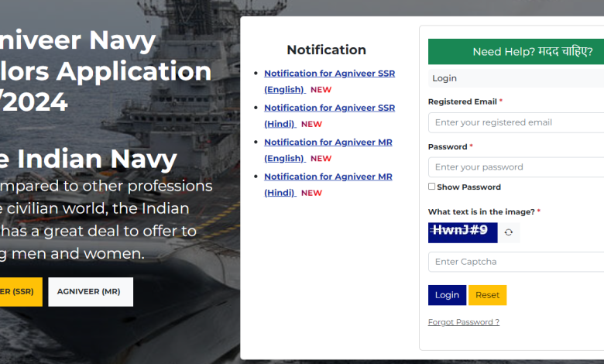
Task: Click the captcha image showing HwnJ#9
Action: coord(462,232)
